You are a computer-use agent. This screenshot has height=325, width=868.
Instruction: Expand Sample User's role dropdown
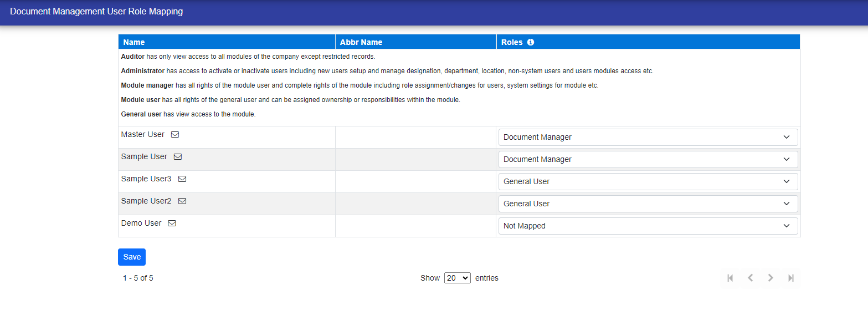click(x=648, y=159)
